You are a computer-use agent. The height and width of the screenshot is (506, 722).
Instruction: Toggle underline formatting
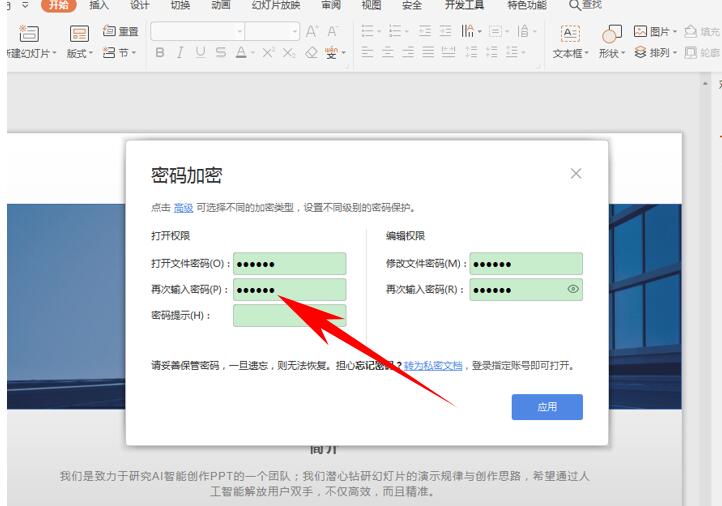[x=200, y=53]
